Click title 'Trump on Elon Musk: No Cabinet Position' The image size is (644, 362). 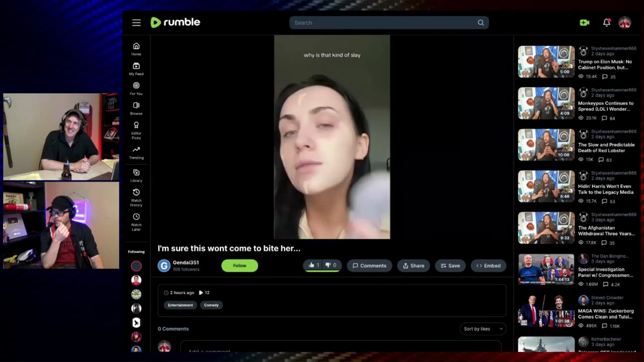(x=605, y=64)
